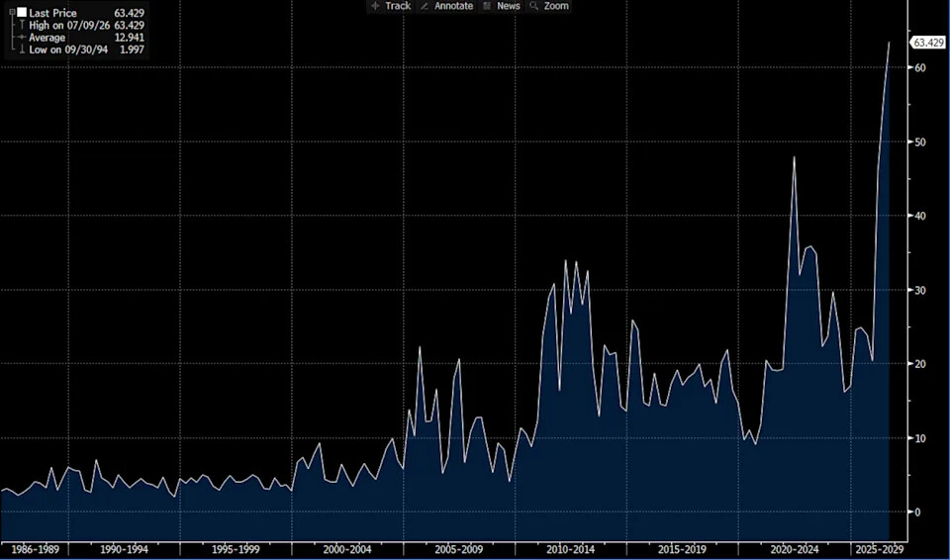The height and width of the screenshot is (560, 950).
Task: Select the Low value '1.997'
Action: 132,49
